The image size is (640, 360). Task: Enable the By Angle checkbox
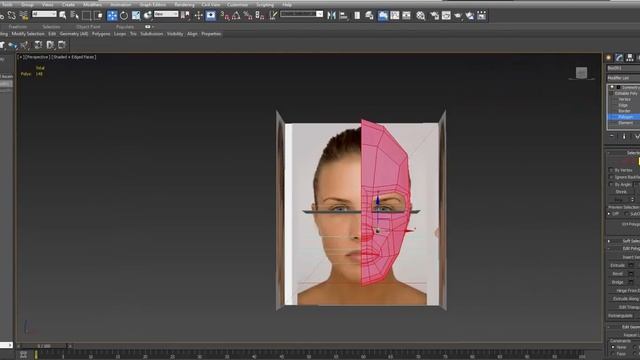coord(611,184)
